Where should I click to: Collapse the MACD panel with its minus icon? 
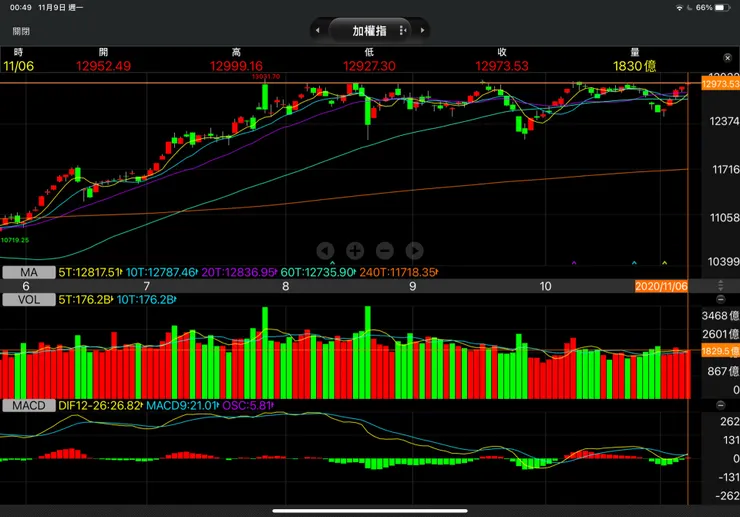720,405
